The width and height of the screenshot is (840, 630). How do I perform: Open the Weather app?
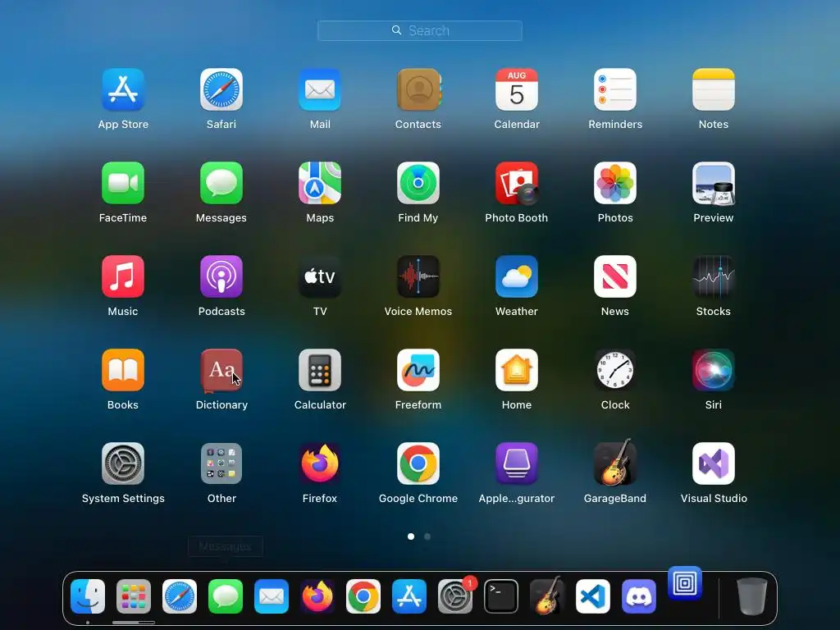pos(517,276)
